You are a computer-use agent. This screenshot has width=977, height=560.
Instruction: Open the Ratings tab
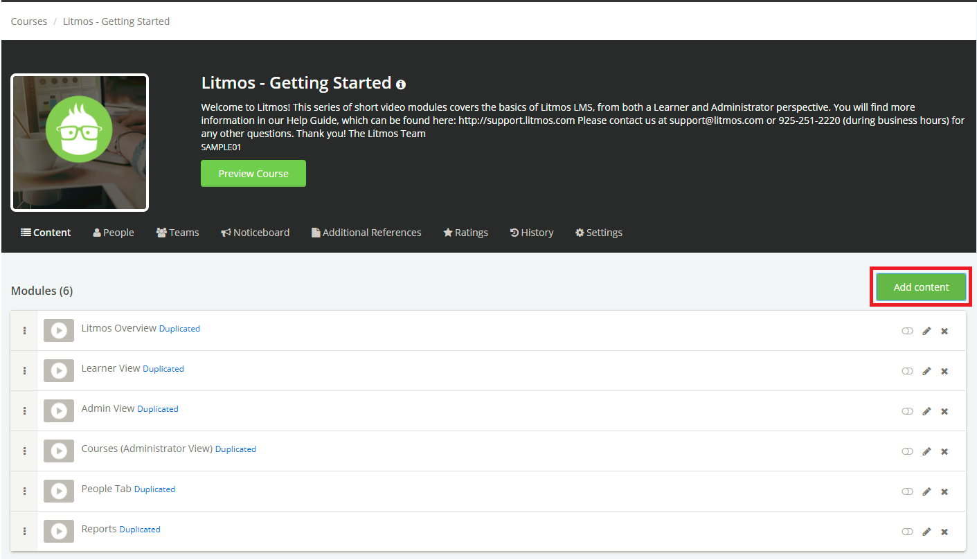(466, 233)
